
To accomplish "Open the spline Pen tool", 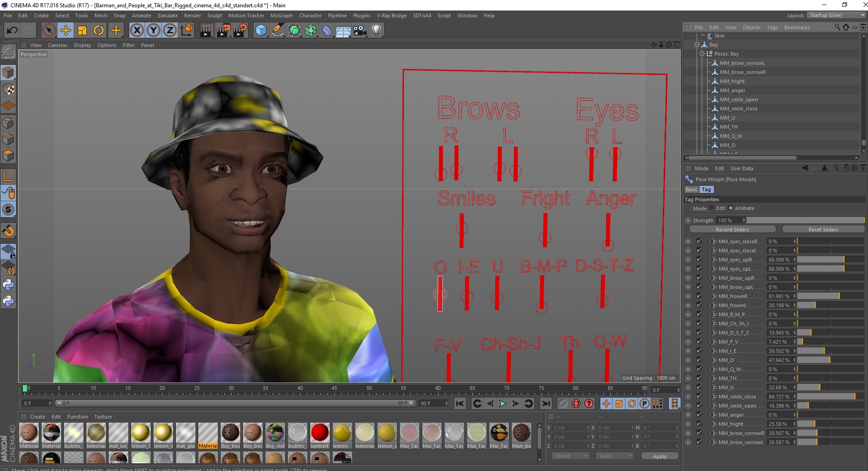I will [x=277, y=31].
